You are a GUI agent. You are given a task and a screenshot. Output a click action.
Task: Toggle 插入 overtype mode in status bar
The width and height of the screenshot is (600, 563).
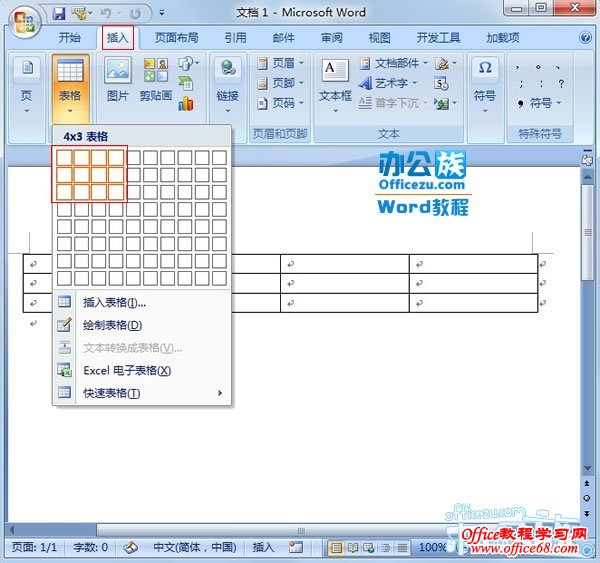263,547
